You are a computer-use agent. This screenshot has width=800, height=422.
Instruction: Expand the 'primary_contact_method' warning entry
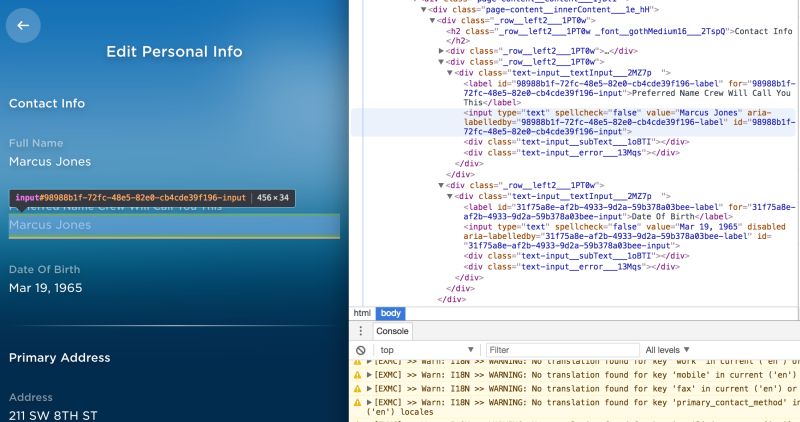coord(369,403)
